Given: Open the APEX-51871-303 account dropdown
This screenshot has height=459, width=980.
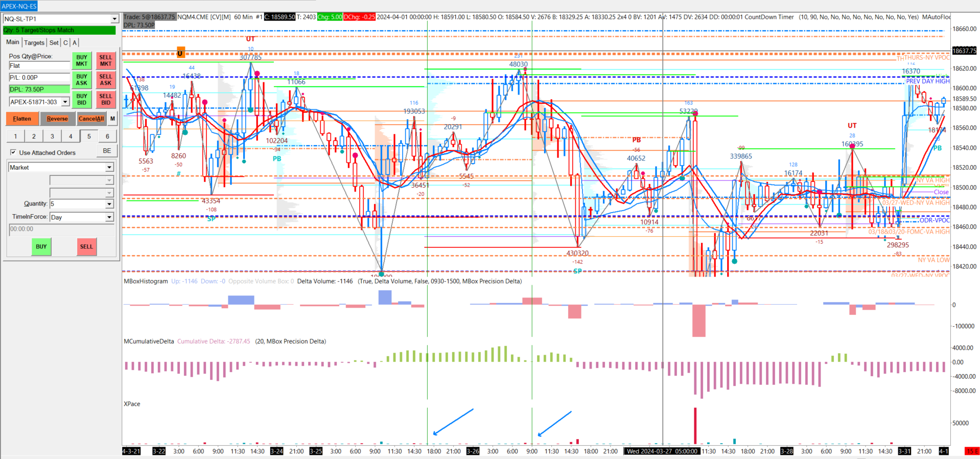Looking at the screenshot, I should [65, 102].
